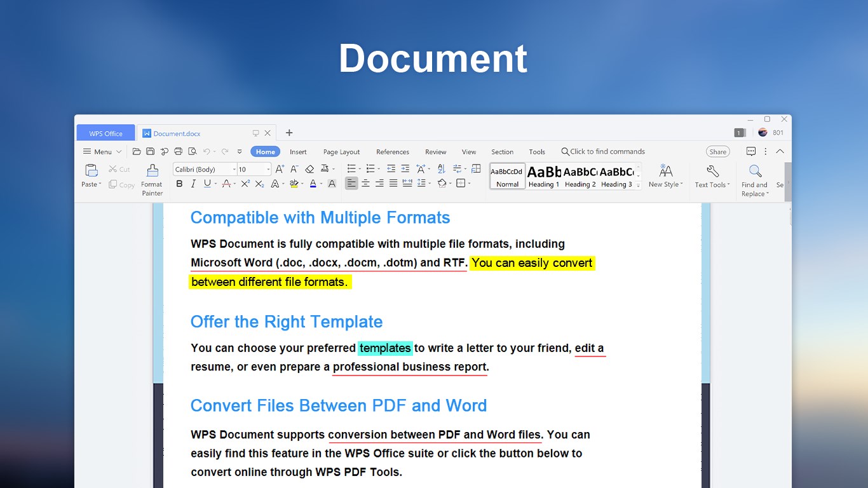
Task: Toggle Align Left paragraph alignment
Action: point(351,183)
